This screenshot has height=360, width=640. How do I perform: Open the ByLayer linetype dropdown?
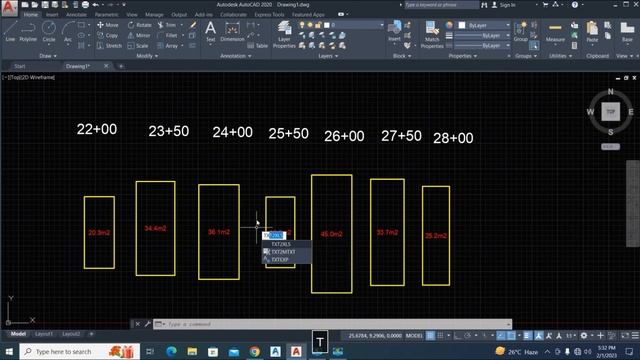tap(482, 45)
